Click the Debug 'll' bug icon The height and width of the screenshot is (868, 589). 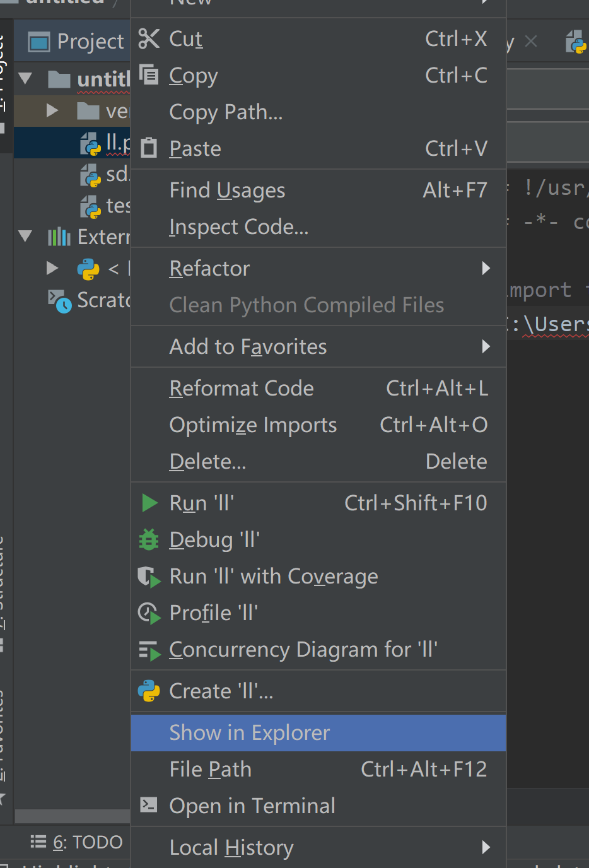point(149,539)
